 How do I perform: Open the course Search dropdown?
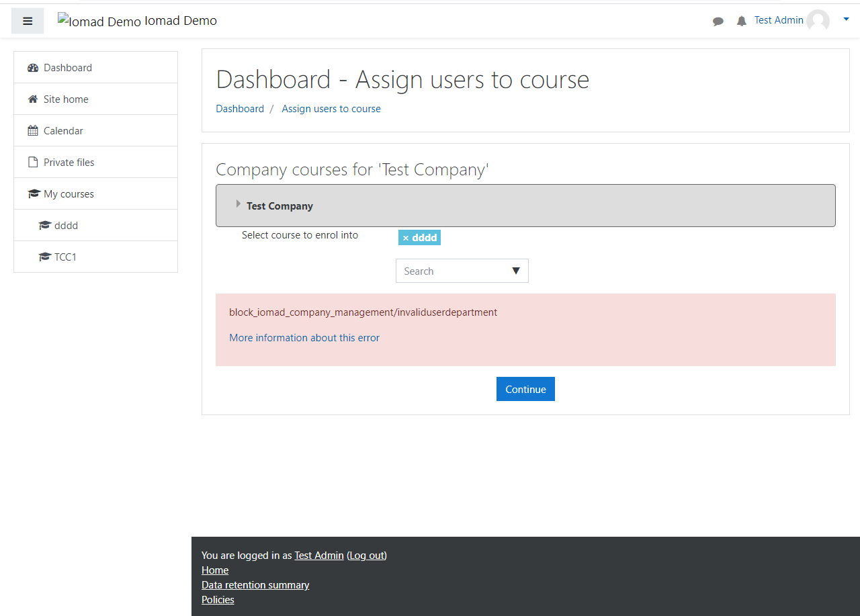tap(462, 271)
